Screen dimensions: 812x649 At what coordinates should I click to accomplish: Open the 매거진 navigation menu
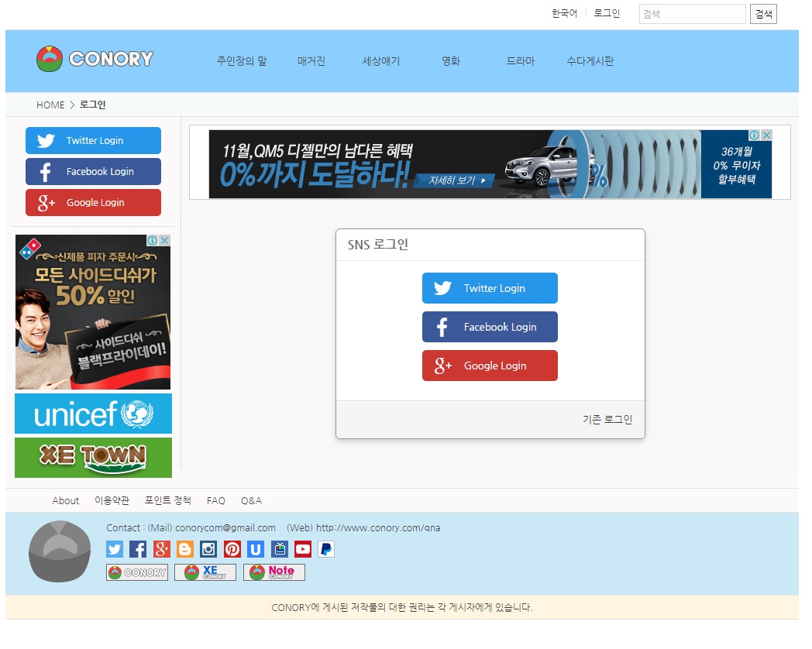(x=311, y=61)
